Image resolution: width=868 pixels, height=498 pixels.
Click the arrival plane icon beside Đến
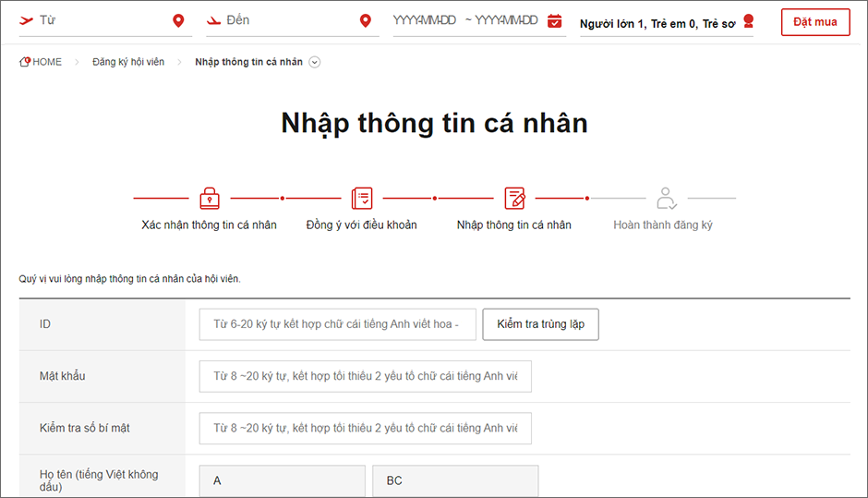214,20
